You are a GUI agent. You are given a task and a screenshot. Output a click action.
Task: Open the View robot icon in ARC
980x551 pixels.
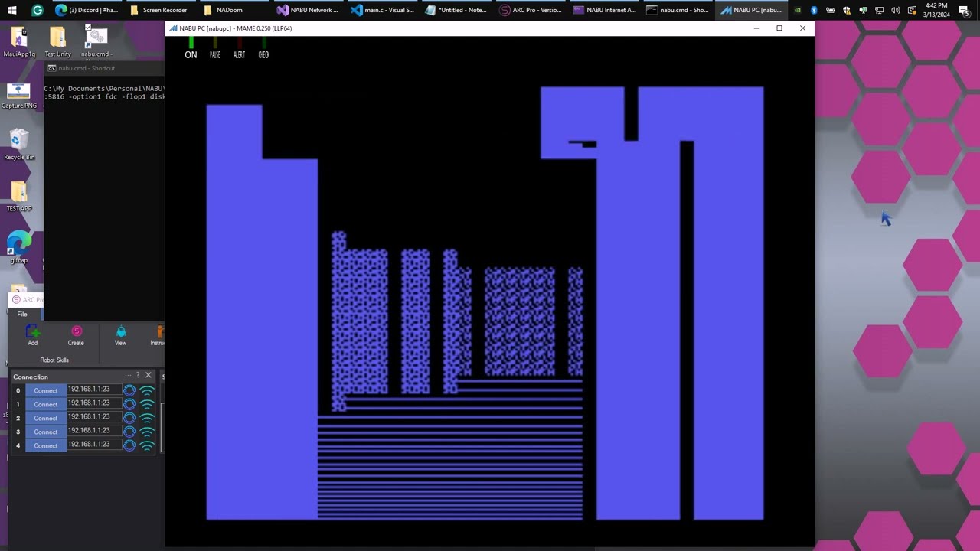(x=120, y=335)
